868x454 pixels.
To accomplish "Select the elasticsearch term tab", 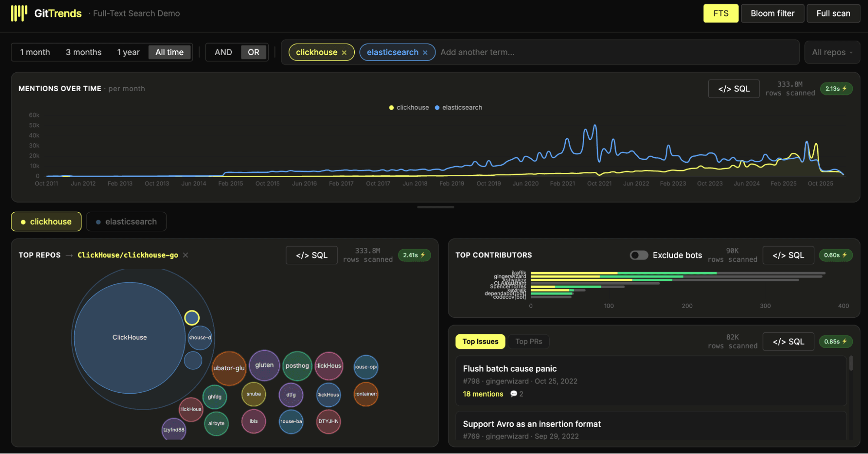I will [126, 222].
